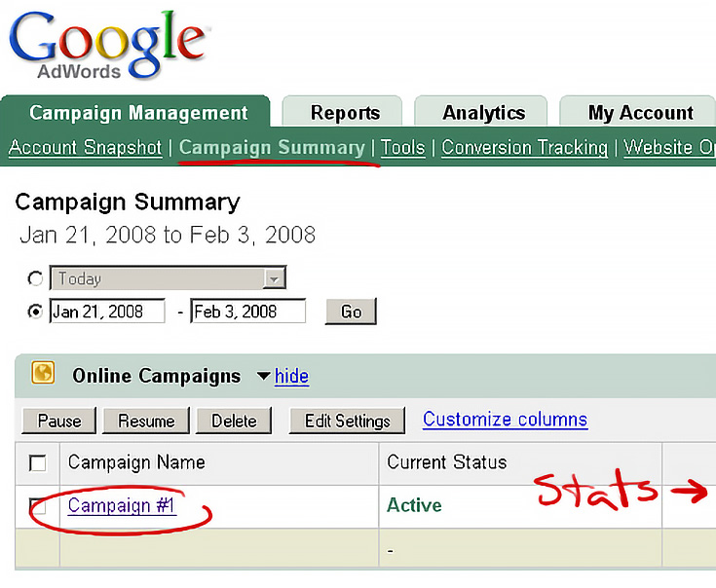Image resolution: width=716 pixels, height=588 pixels.
Task: Collapse Online Campaigns using the triangle arrow
Action: click(x=264, y=376)
